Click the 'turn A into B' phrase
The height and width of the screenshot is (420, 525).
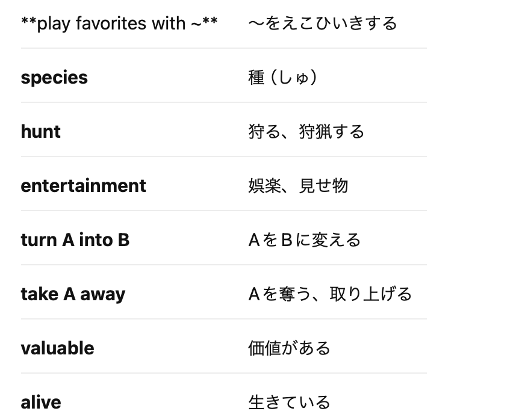tap(75, 239)
